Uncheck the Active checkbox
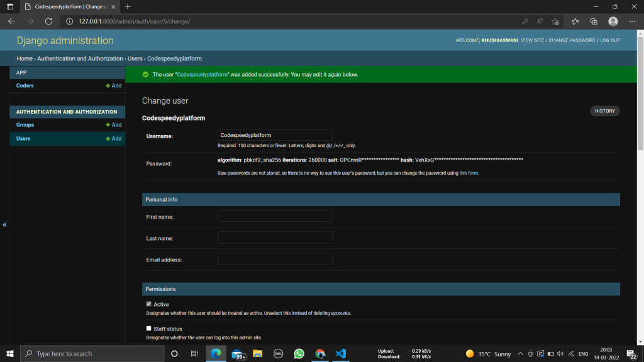The width and height of the screenshot is (644, 362). 148,304
